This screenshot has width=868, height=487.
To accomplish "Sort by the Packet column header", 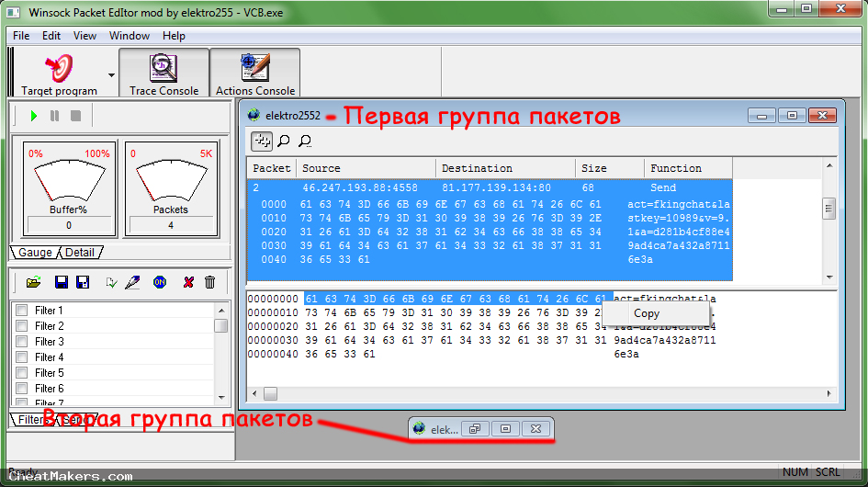I will [x=272, y=168].
